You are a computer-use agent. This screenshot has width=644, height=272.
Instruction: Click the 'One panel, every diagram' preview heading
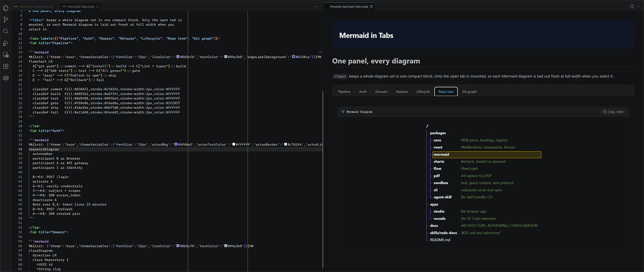tap(376, 61)
